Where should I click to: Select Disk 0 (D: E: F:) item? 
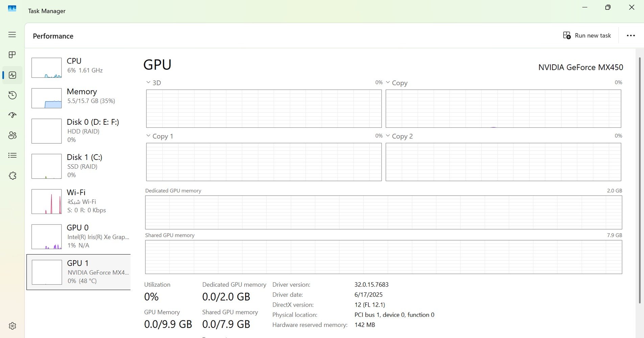pyautogui.click(x=78, y=131)
